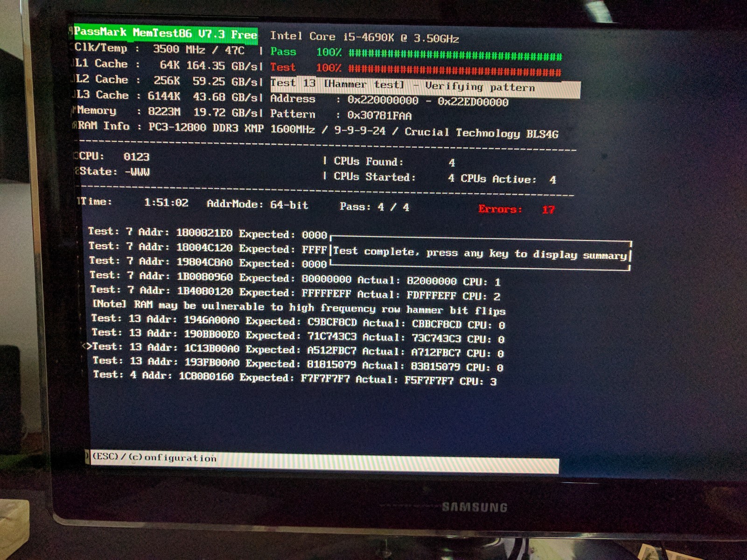Image resolution: width=747 pixels, height=560 pixels.
Task: Select Test 13 error row Addr 190BB00E0
Action: click(298, 336)
